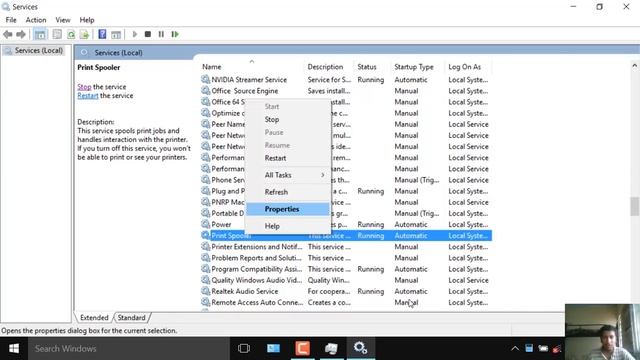This screenshot has height=360, width=640.
Task: Open Task View from the taskbar
Action: click(244, 349)
